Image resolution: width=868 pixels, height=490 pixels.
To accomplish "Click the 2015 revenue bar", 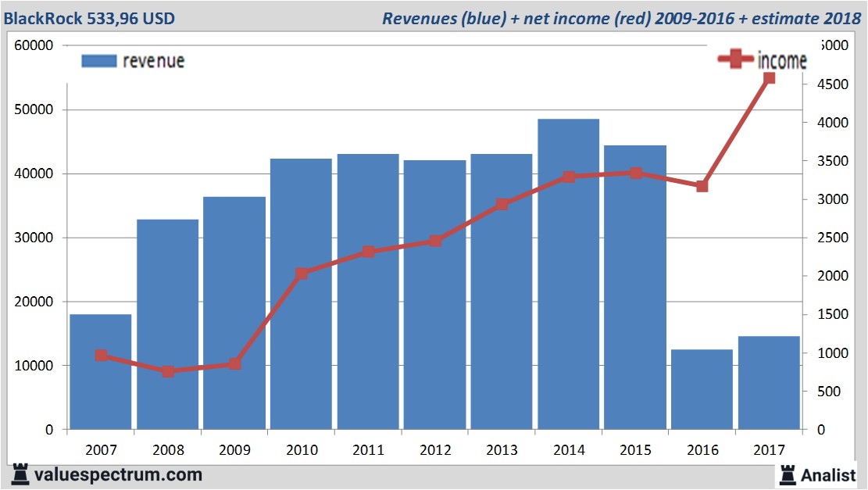I will (635, 288).
